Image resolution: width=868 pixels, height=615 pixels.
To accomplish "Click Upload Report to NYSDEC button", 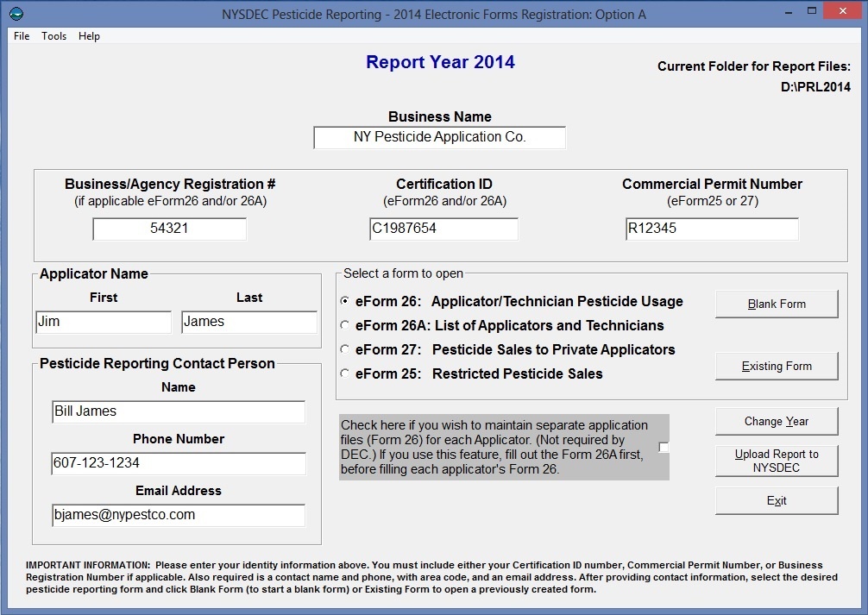I will pyautogui.click(x=777, y=461).
